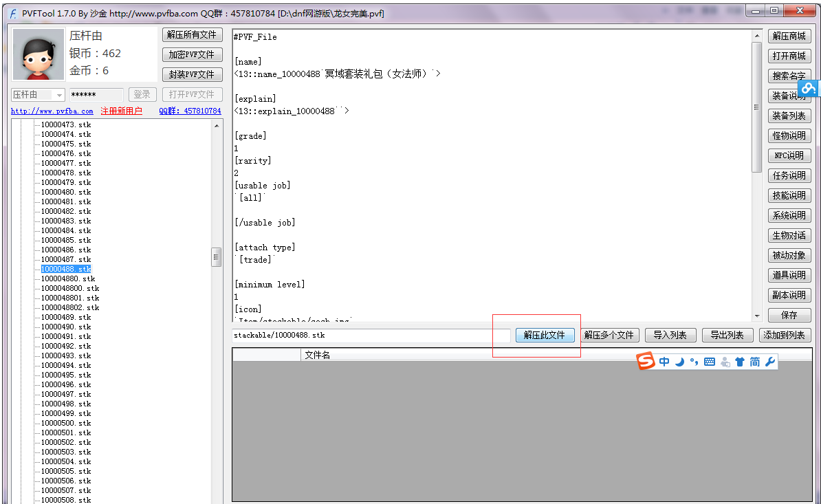Open Sogou soft keyboard icon

(710, 362)
